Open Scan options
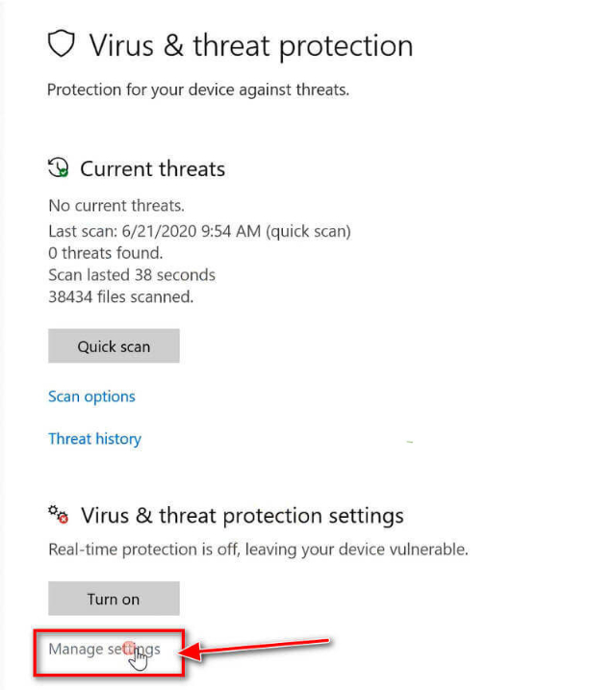The width and height of the screenshot is (616, 690). pos(91,396)
